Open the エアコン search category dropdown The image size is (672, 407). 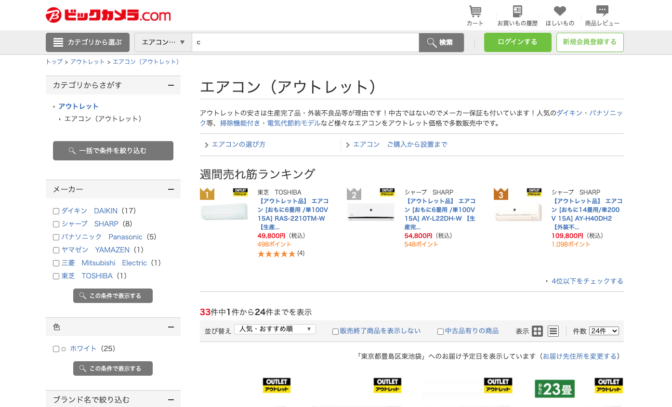point(163,42)
